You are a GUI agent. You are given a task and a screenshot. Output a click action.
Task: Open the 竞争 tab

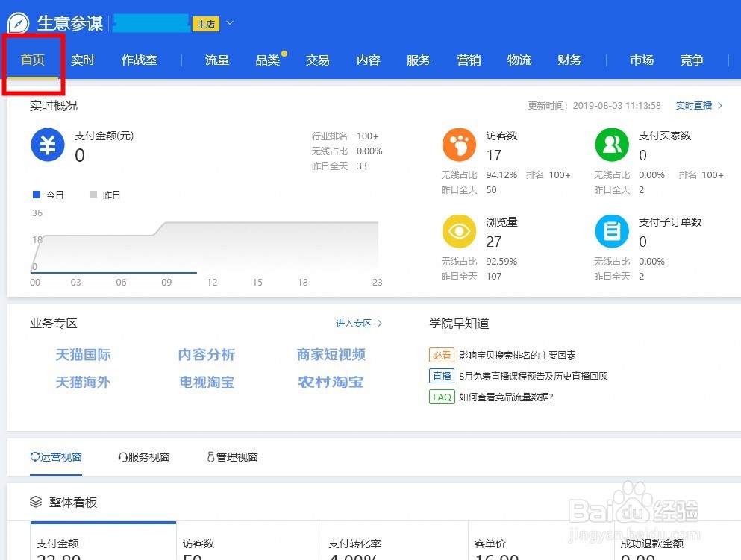pos(692,60)
